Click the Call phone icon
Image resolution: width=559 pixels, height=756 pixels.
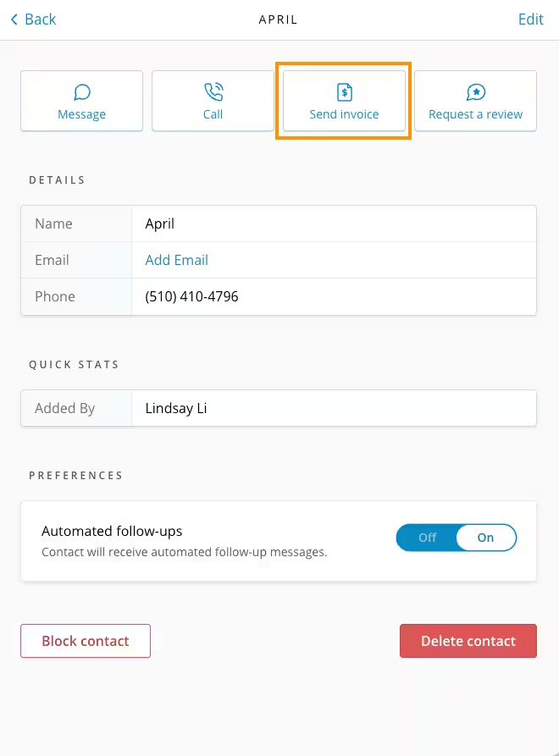pos(213,91)
